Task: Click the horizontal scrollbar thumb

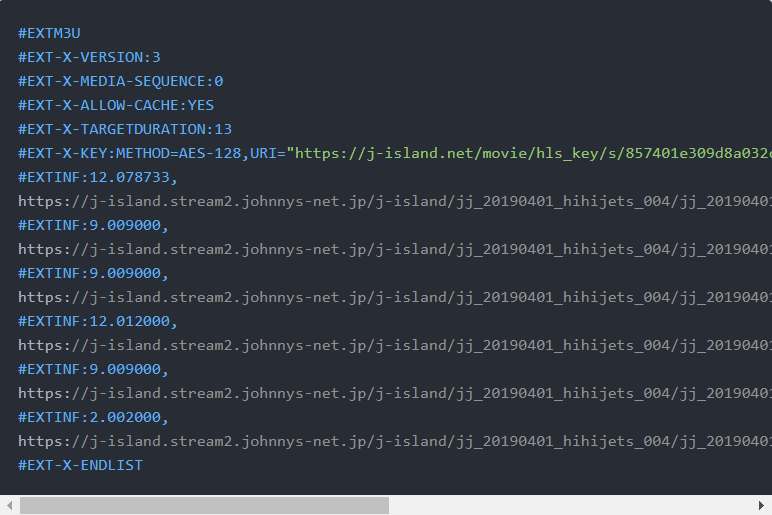Action: 204,506
